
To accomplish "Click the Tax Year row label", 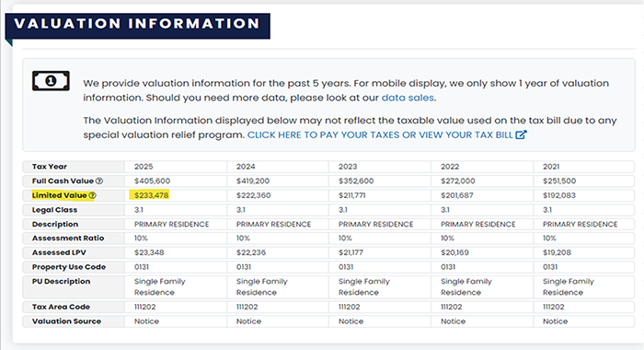I will point(50,167).
